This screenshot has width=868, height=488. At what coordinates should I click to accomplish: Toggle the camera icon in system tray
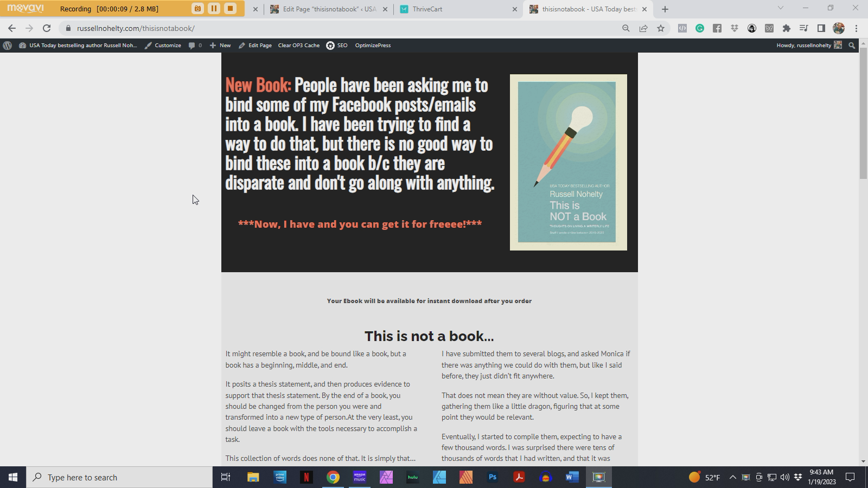(x=758, y=477)
